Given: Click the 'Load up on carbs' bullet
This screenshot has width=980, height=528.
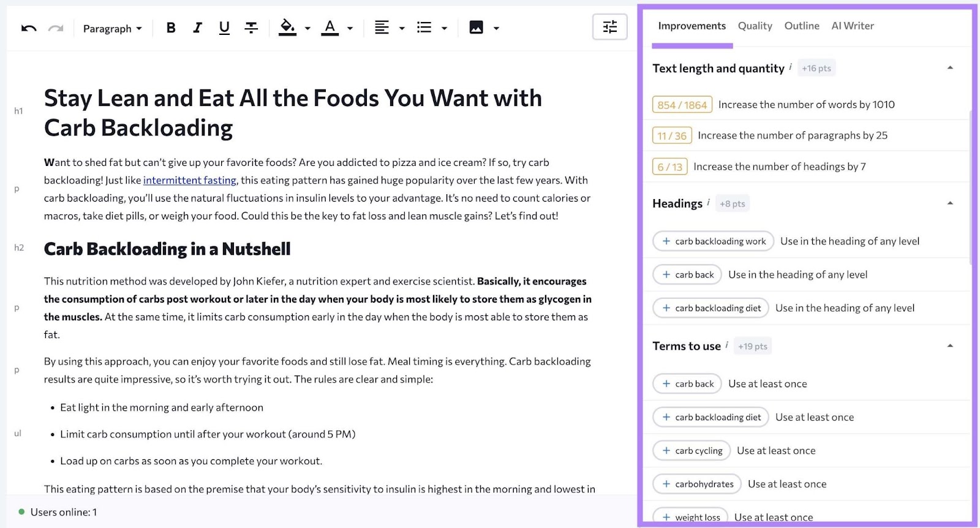Looking at the screenshot, I should point(191,461).
